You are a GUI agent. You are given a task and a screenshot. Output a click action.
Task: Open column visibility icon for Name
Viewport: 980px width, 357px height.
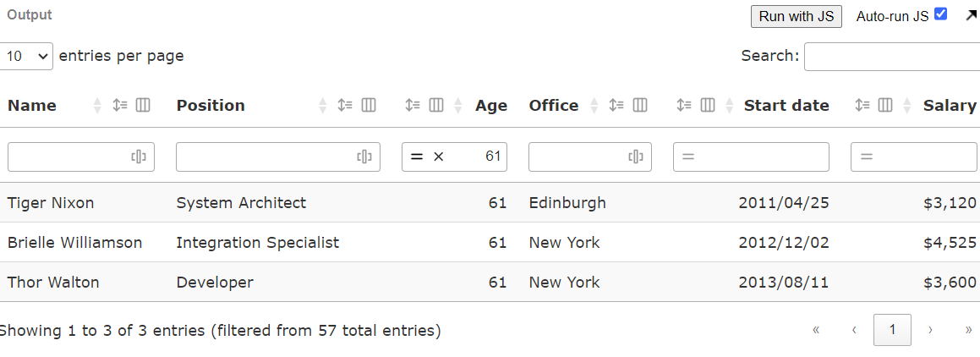click(143, 106)
